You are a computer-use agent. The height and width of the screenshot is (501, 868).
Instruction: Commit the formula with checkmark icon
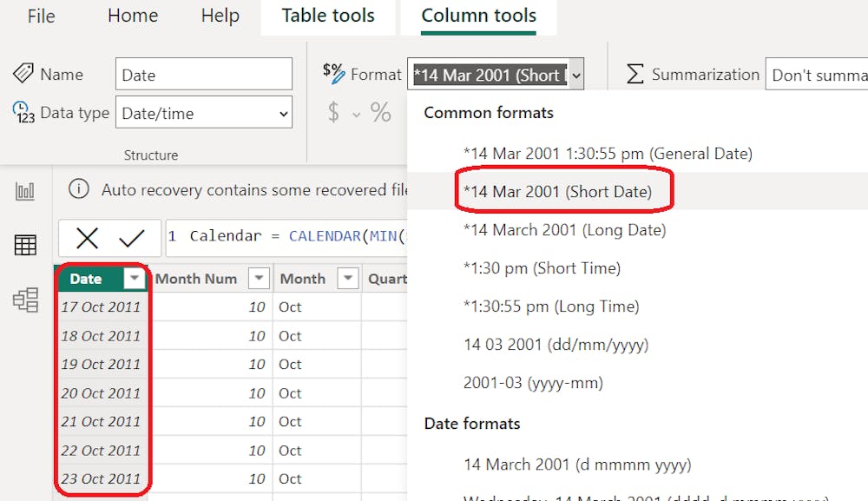[x=132, y=238]
